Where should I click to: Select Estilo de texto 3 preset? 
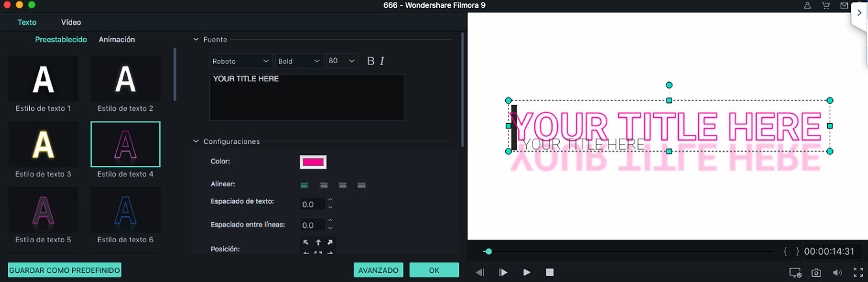tap(43, 150)
